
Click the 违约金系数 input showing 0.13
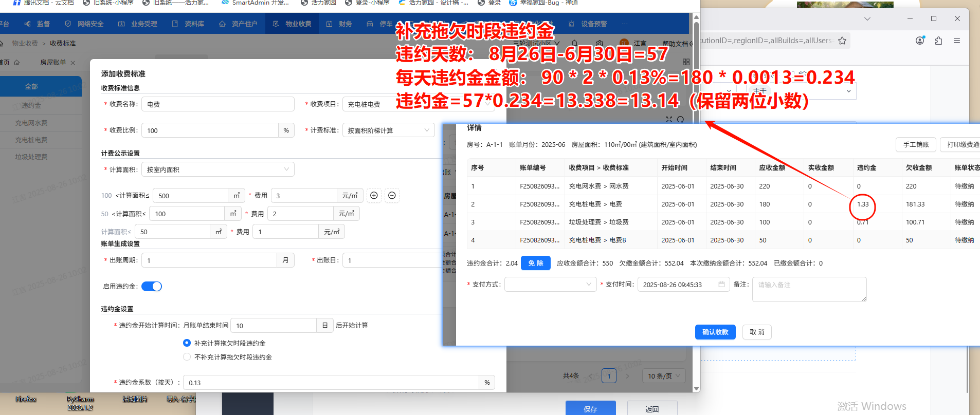[331, 382]
